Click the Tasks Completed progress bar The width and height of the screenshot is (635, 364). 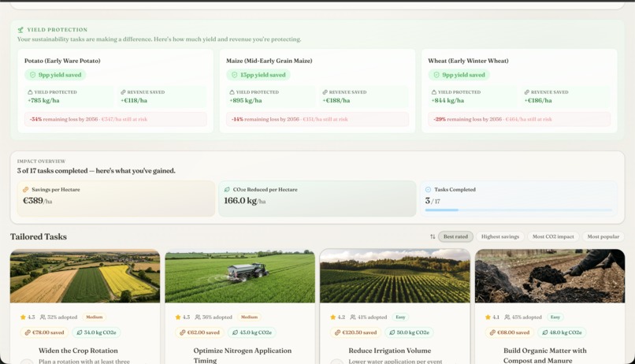[x=518, y=210]
